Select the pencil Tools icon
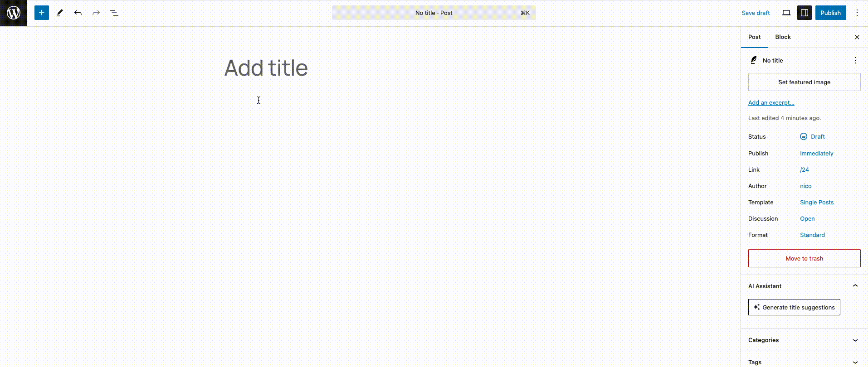This screenshot has height=367, width=868. (60, 13)
